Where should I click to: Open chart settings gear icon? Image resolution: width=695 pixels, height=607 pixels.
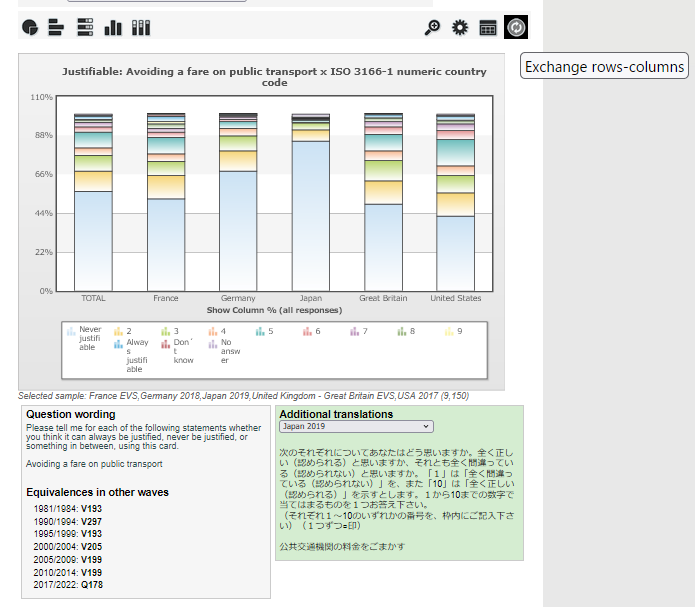point(460,27)
